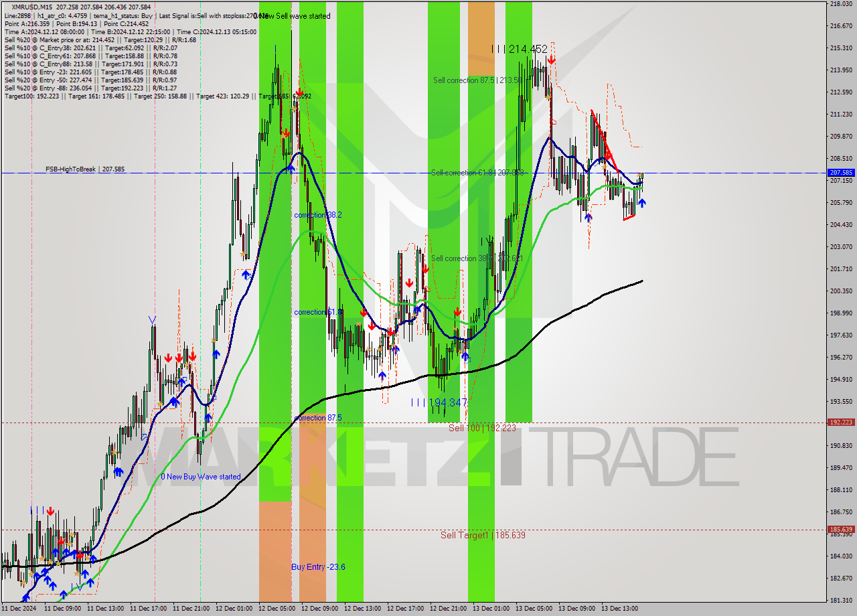The height and width of the screenshot is (616, 857).
Task: Select the 'Sell correction 38.2 | 202.621' label
Action: pyautogui.click(x=477, y=258)
